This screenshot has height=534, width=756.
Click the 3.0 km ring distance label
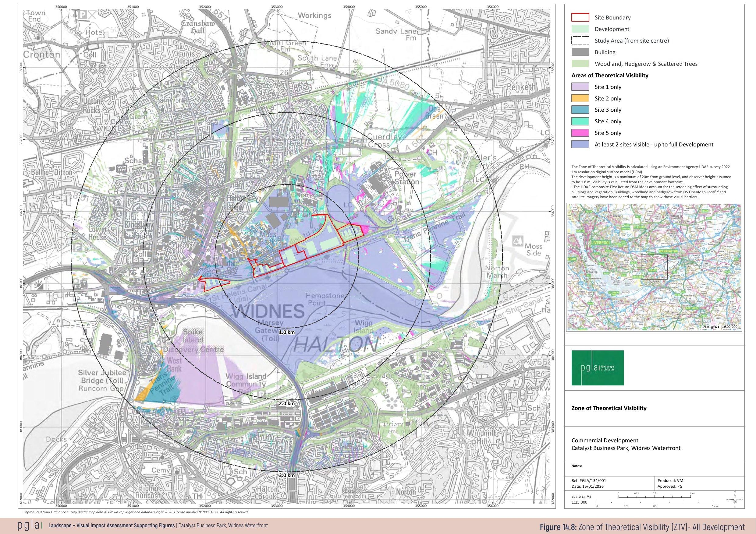click(x=286, y=475)
